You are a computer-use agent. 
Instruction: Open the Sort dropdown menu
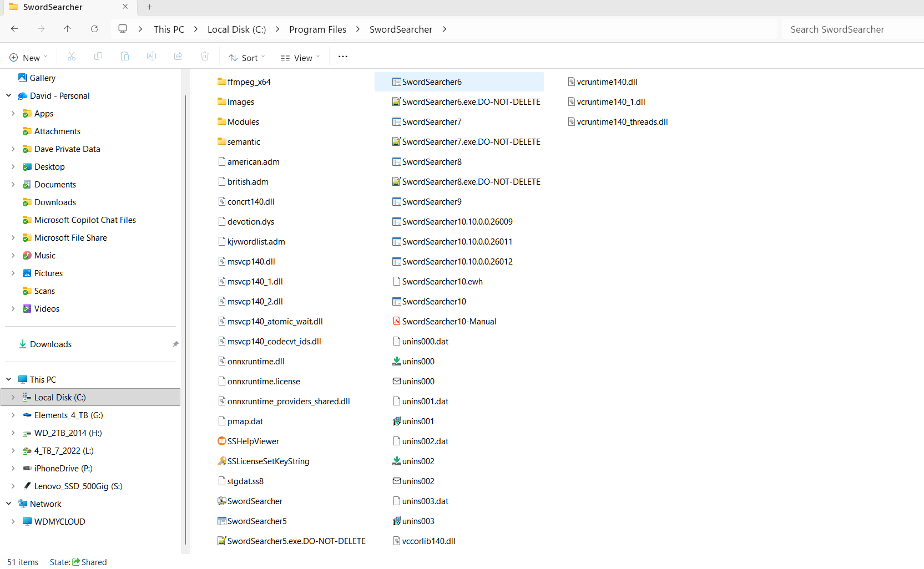tap(247, 58)
